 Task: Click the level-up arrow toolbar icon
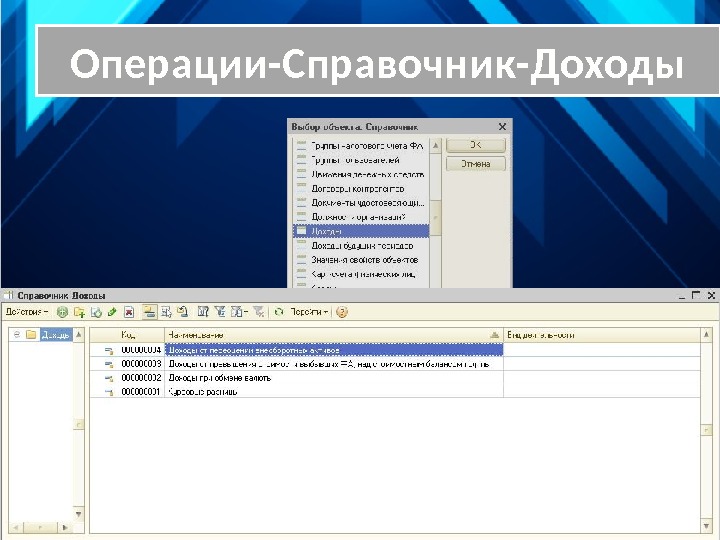(183, 312)
